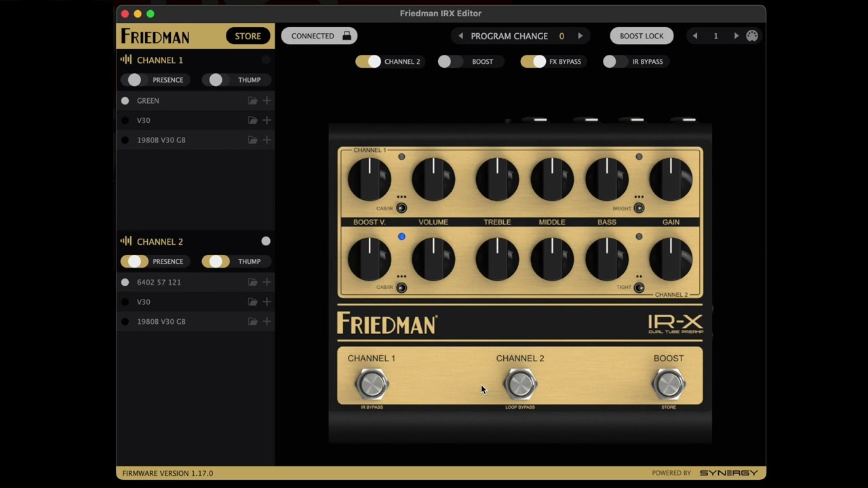Toggle Channel 1 THUMP switch
This screenshot has width=868, height=488.
tap(216, 80)
